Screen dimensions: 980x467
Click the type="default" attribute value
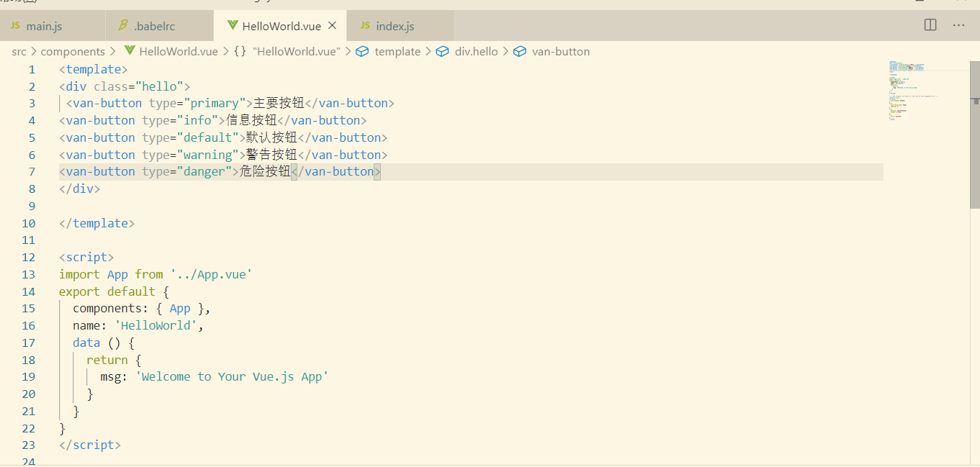(208, 138)
